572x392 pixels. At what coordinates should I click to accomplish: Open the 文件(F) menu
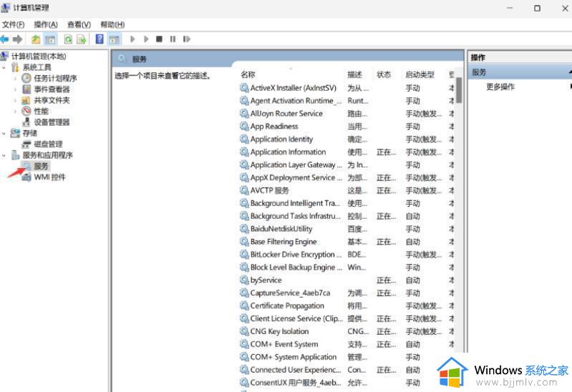coord(14,24)
